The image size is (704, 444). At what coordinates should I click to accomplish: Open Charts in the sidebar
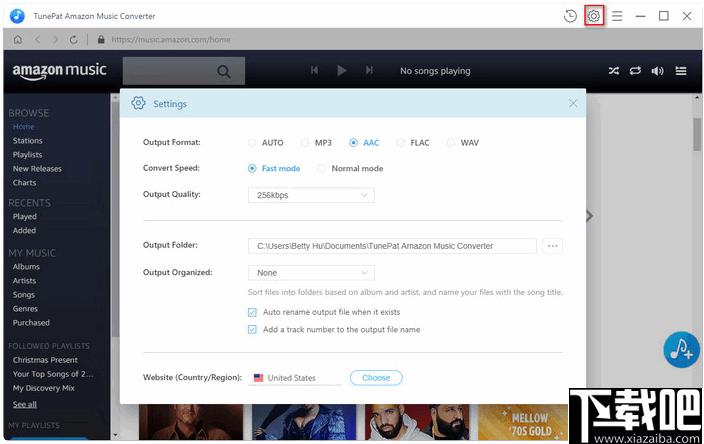pos(24,183)
